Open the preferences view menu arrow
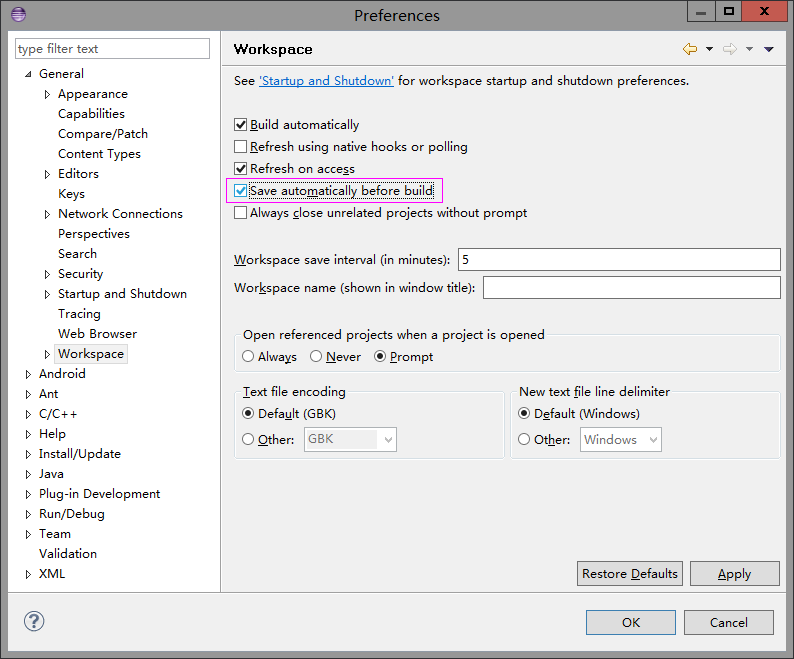 click(769, 49)
